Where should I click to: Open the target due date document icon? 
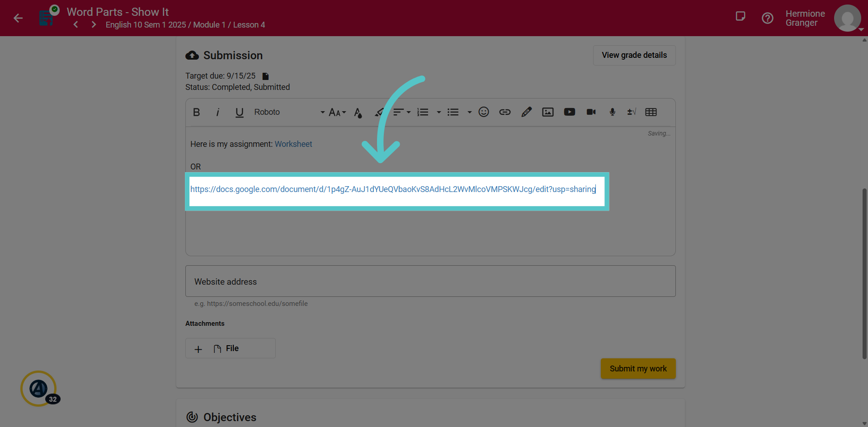pos(266,76)
